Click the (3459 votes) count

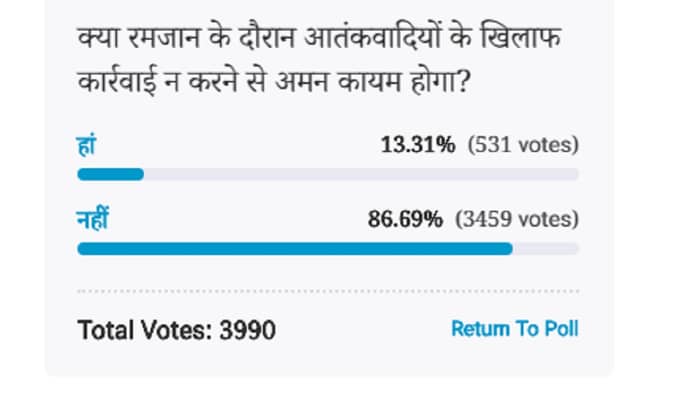coord(515,220)
